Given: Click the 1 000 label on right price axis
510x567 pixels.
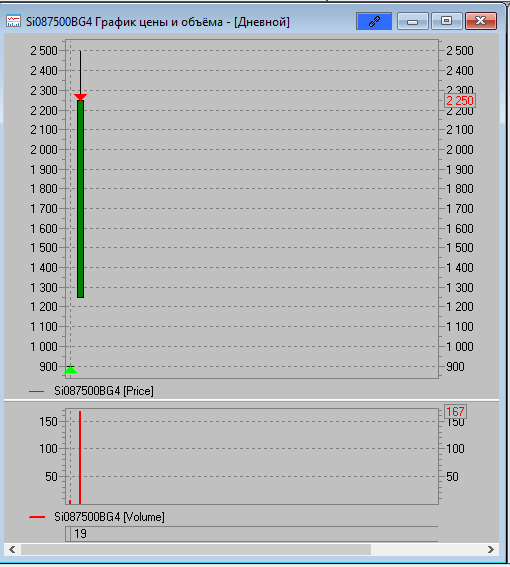Looking at the screenshot, I should [x=460, y=346].
